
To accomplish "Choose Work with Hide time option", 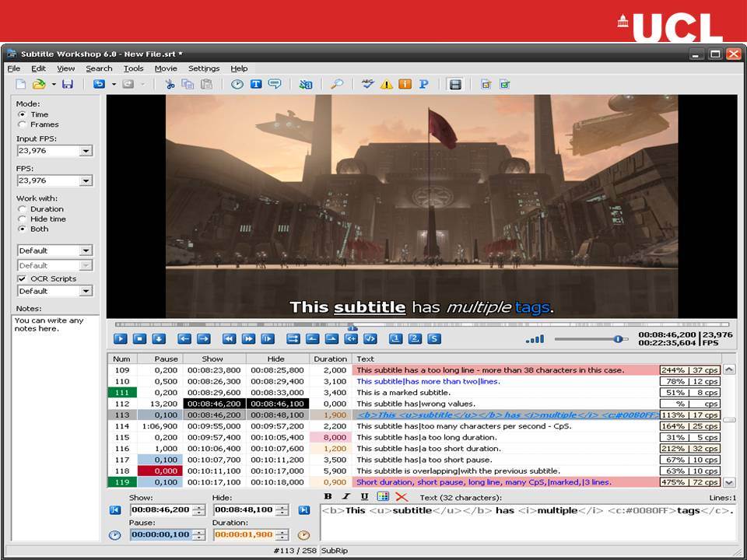I will coord(22,219).
